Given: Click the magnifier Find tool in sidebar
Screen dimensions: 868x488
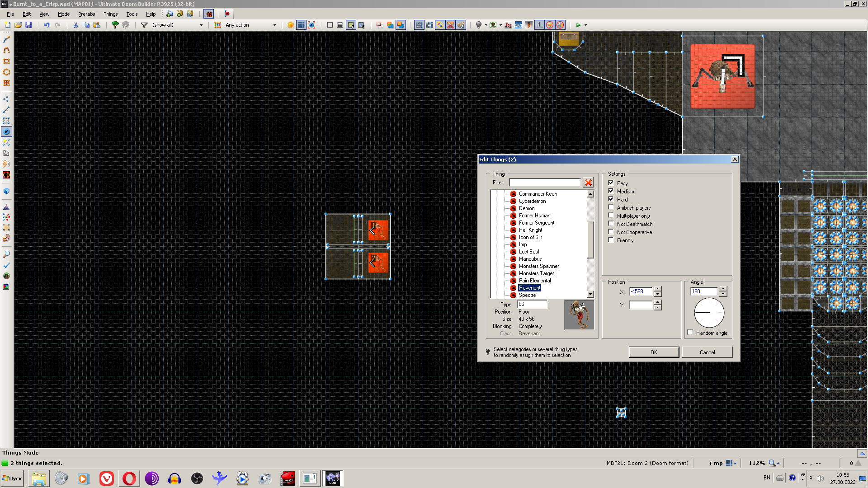Looking at the screenshot, I should tap(6, 254).
